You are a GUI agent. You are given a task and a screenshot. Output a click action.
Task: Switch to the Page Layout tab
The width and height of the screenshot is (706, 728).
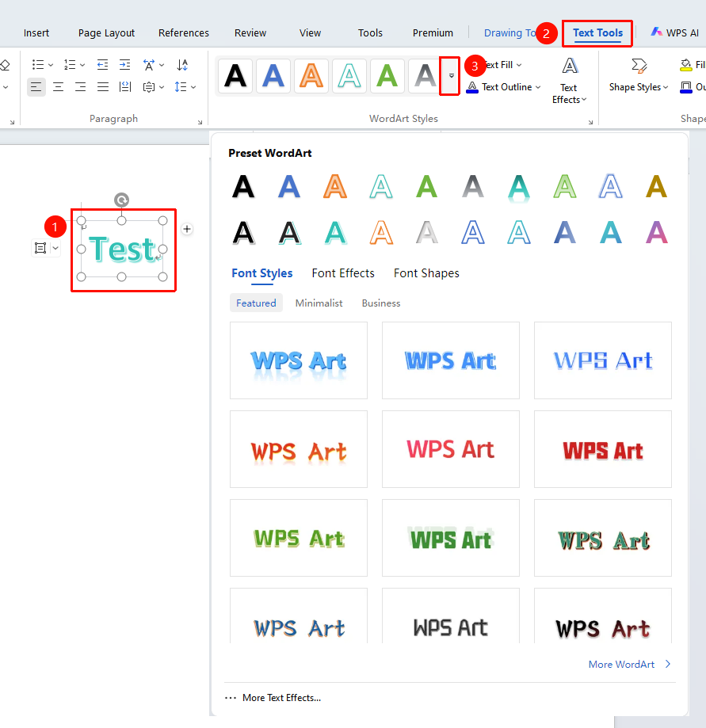pyautogui.click(x=106, y=33)
